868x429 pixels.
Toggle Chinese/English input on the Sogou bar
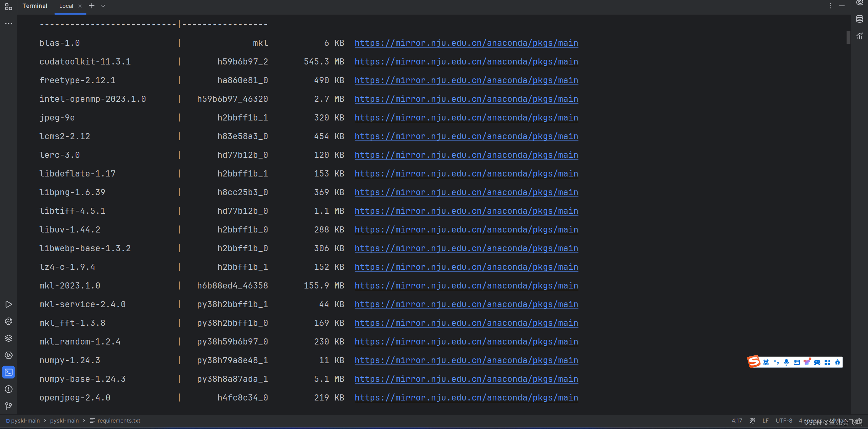coord(766,362)
